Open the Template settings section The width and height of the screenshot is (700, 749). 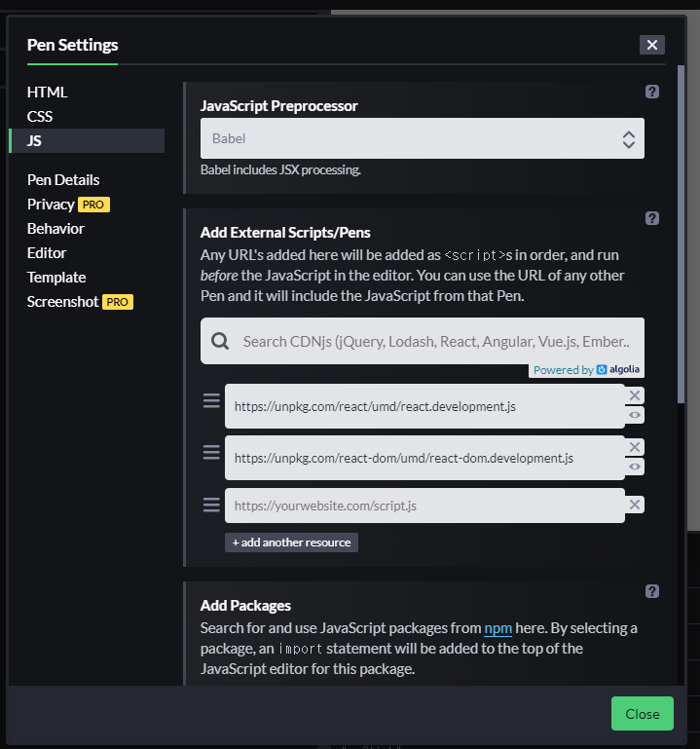[56, 277]
